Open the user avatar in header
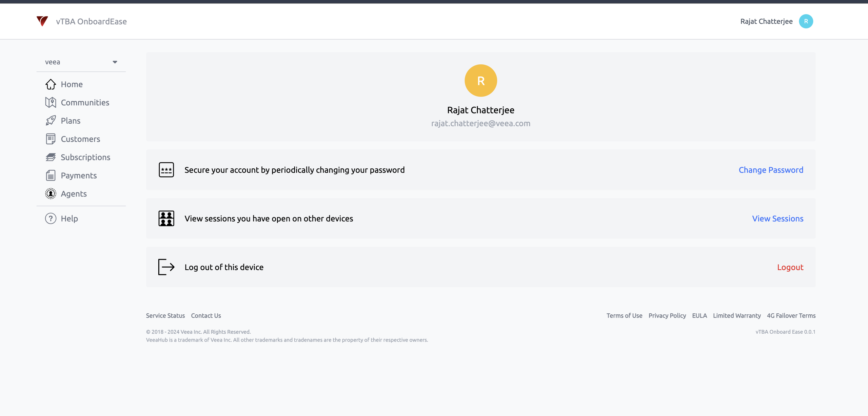Screen dimensions: 868x416 tap(806, 21)
